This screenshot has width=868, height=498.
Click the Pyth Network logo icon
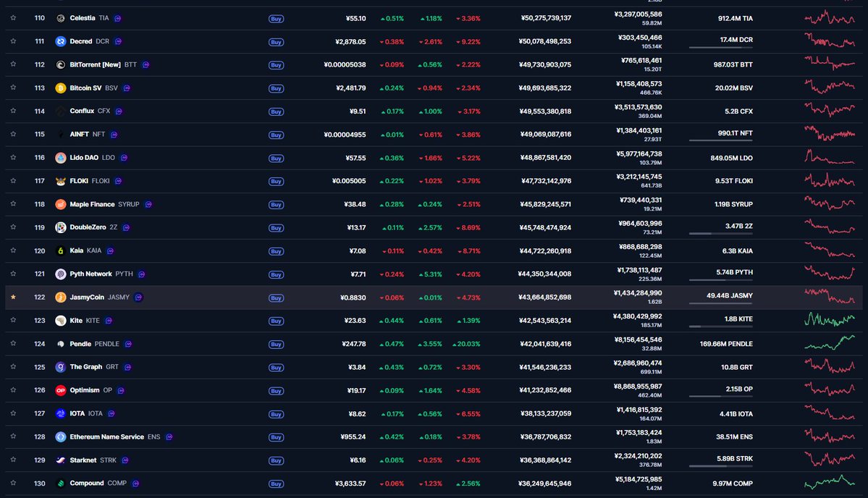(61, 274)
